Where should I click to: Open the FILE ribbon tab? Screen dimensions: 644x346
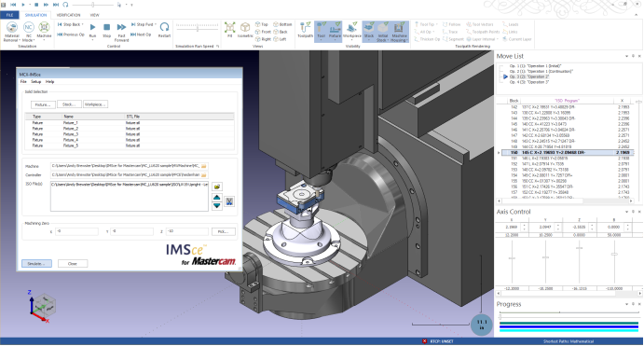coord(9,15)
